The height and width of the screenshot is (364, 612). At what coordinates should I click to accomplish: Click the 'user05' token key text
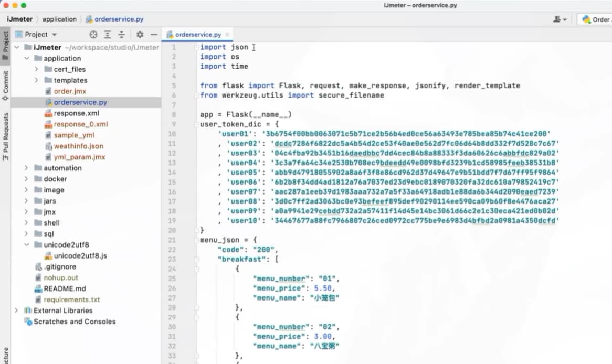244,172
